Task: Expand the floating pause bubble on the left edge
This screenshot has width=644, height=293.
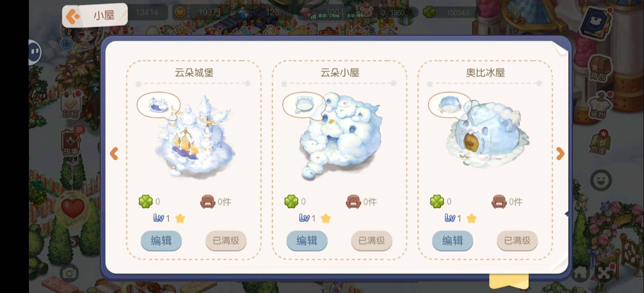Action: [35, 52]
